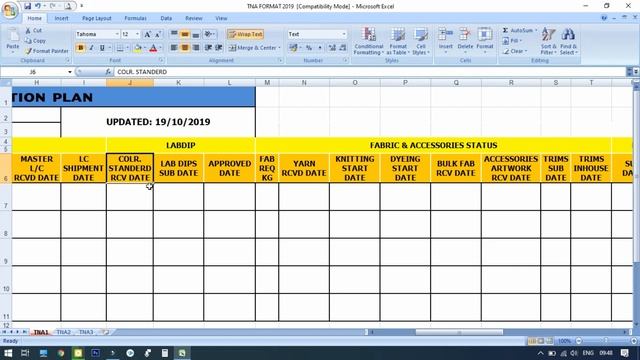
Task: Undo the last action
Action: [38, 6]
